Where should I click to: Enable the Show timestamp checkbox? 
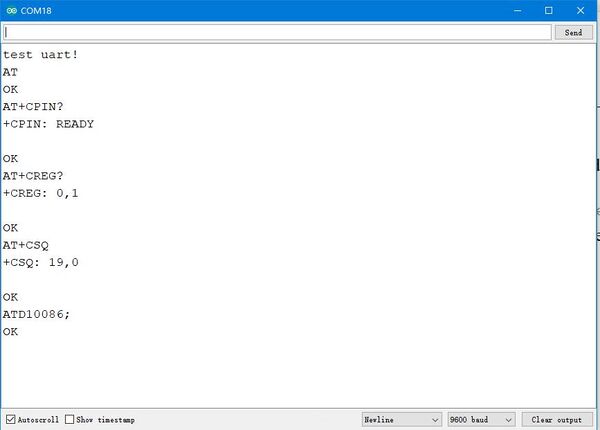pos(70,420)
